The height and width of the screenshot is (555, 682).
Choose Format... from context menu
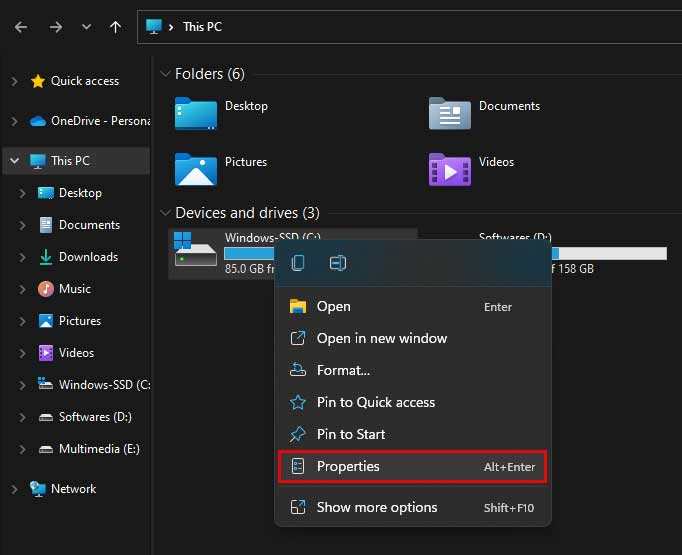click(412, 371)
